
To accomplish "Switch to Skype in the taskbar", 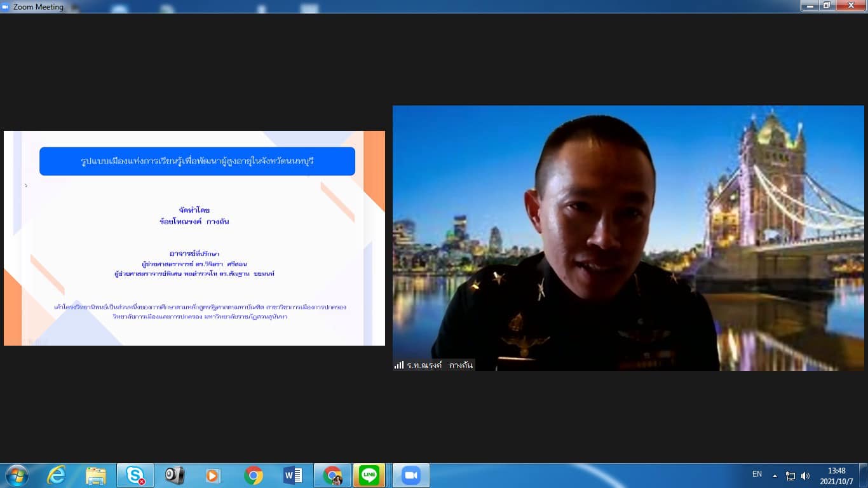I will click(135, 475).
